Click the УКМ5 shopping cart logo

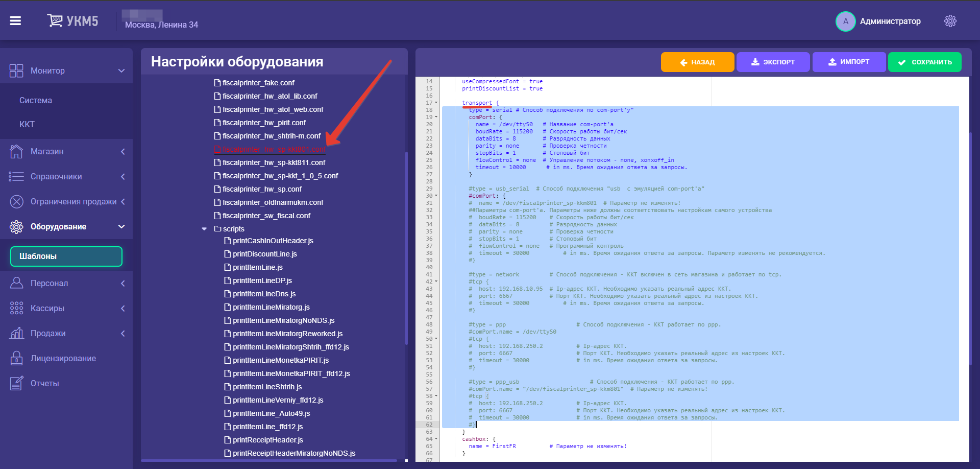[x=72, y=21]
